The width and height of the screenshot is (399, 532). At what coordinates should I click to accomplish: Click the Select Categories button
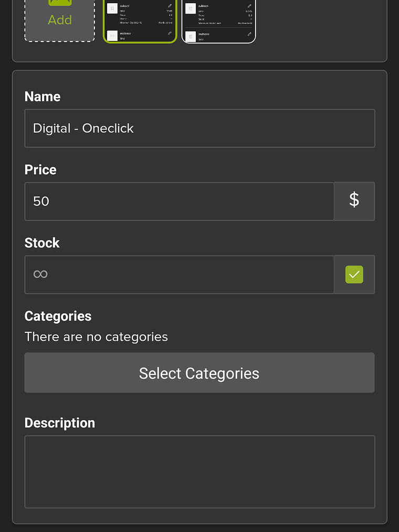point(199,373)
